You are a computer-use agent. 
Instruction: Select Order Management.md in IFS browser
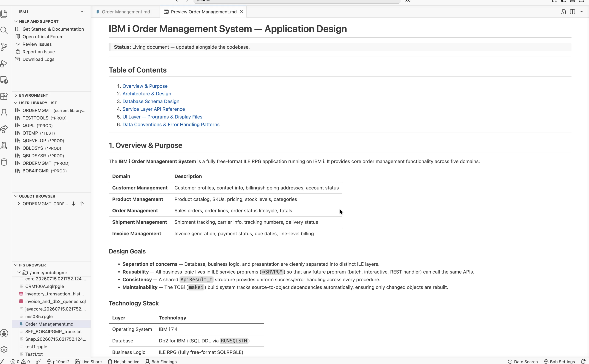(x=51, y=324)
